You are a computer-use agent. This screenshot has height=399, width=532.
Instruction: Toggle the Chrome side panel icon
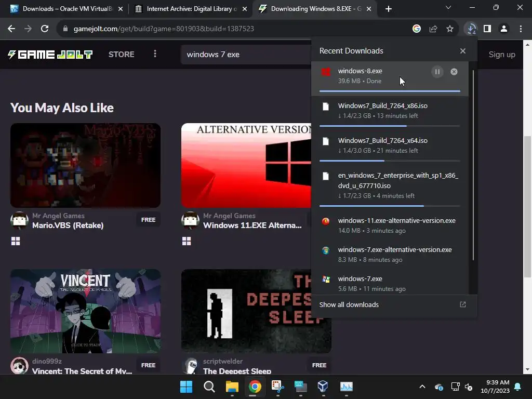coord(487,29)
